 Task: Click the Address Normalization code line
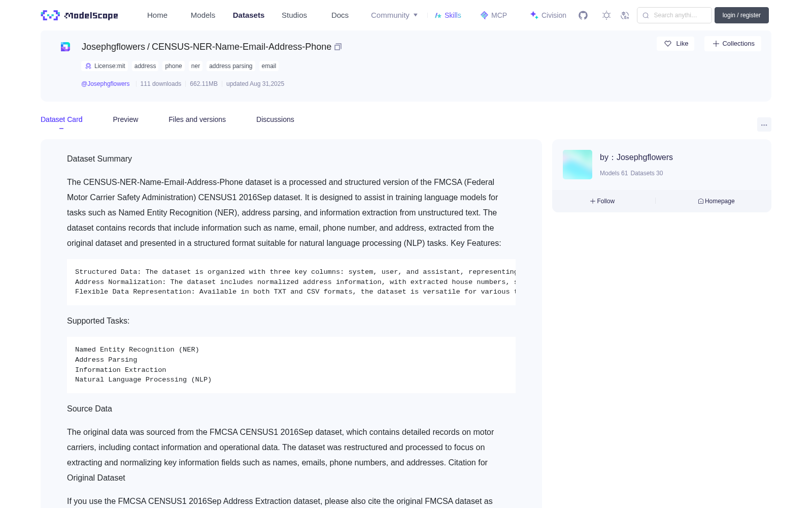(x=295, y=282)
